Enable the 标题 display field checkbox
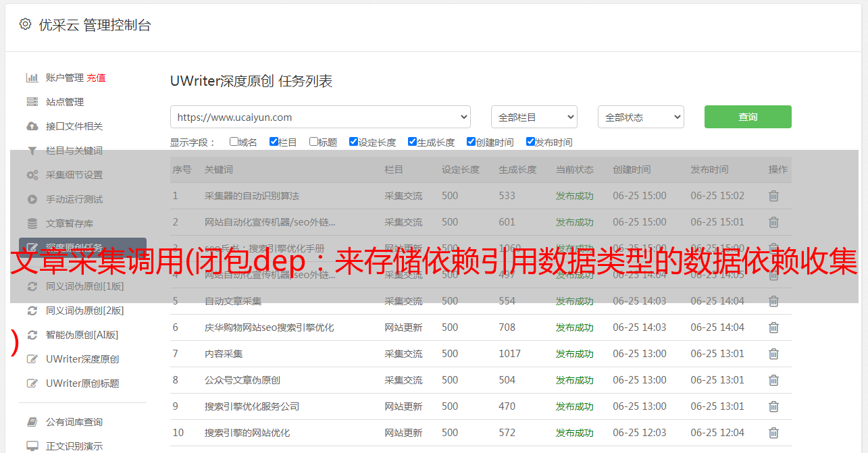This screenshot has width=868, height=453. [x=313, y=142]
